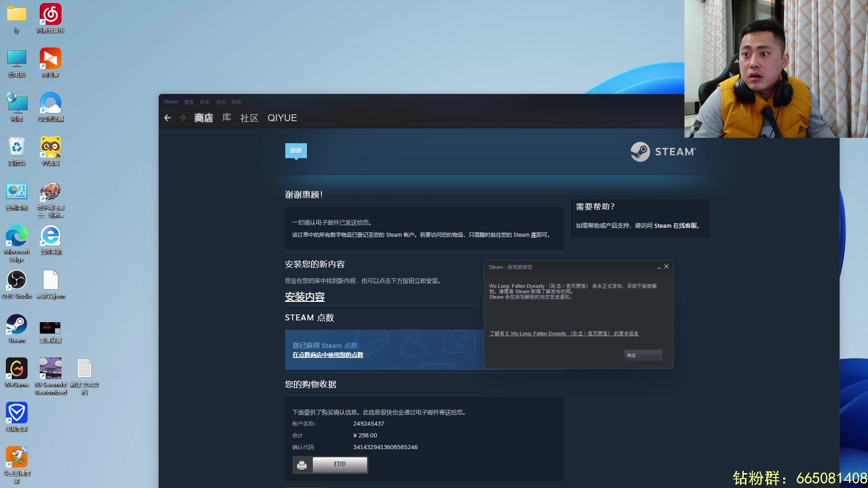Viewport: 868px width, 488px height.
Task: Open 了解有关 Wo Long: Fallen Dynasty 更多信息 link
Action: 564,333
